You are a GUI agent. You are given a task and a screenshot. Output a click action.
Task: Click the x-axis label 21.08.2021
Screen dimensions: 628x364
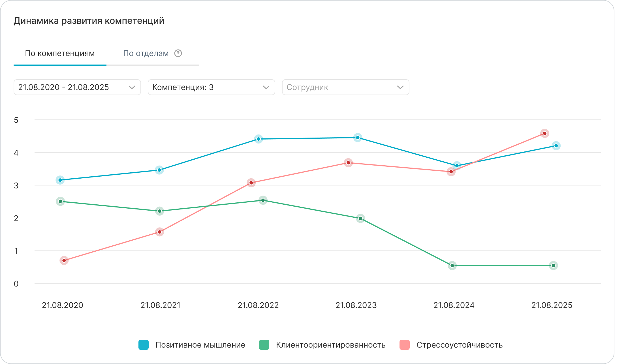[x=161, y=305]
